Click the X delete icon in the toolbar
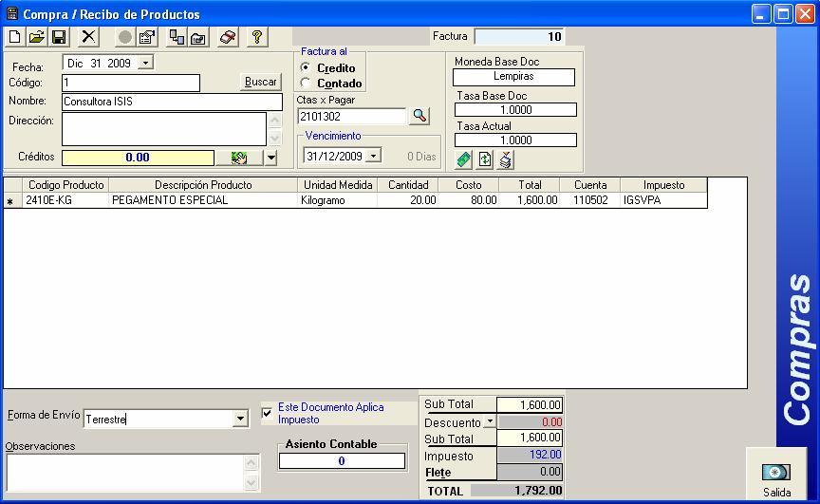820x504 pixels. coord(88,37)
